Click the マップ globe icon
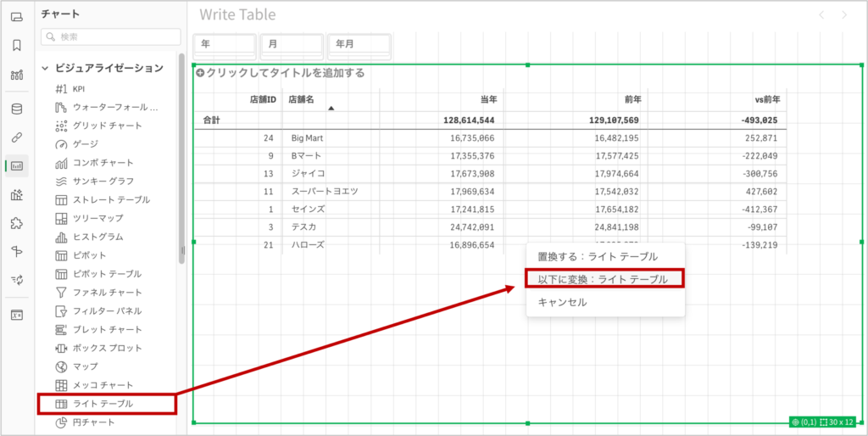 point(61,366)
